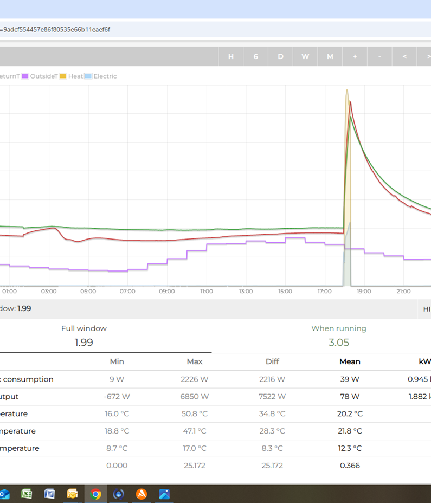
Task: Toggle the Heat series in legend
Action: (x=71, y=76)
